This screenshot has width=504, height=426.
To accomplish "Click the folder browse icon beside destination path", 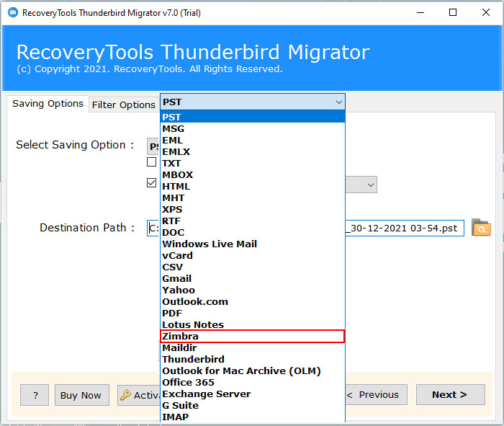I will coord(481,228).
